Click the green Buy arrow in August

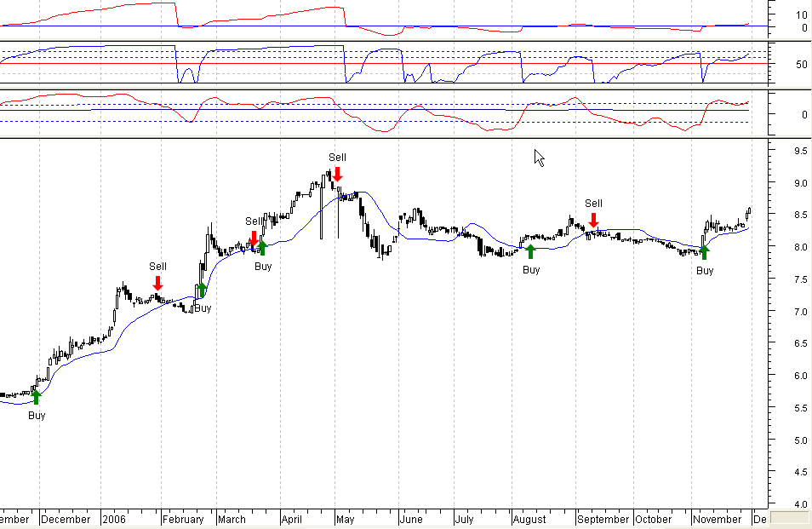pos(530,251)
